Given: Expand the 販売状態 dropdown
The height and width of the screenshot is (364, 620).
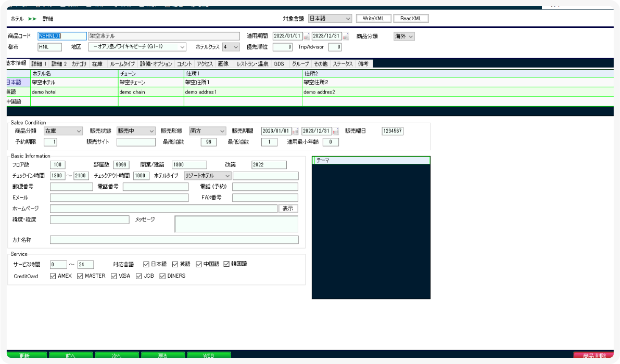Looking at the screenshot, I should coord(136,131).
